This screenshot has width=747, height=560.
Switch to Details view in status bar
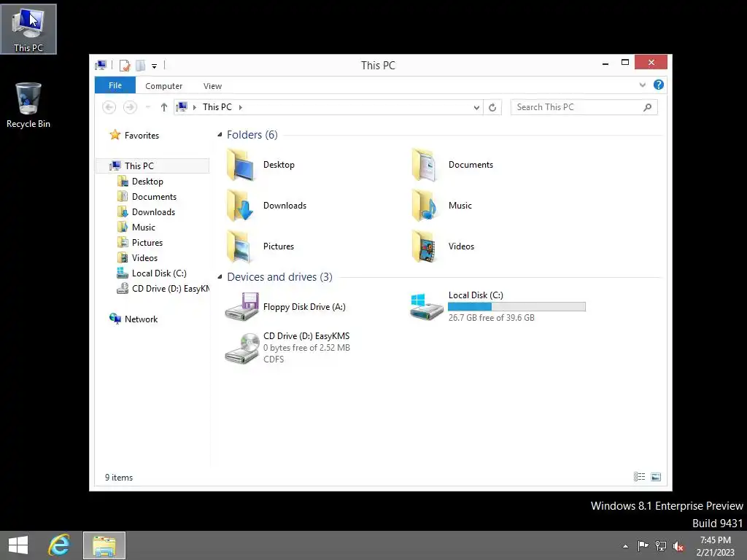(639, 477)
